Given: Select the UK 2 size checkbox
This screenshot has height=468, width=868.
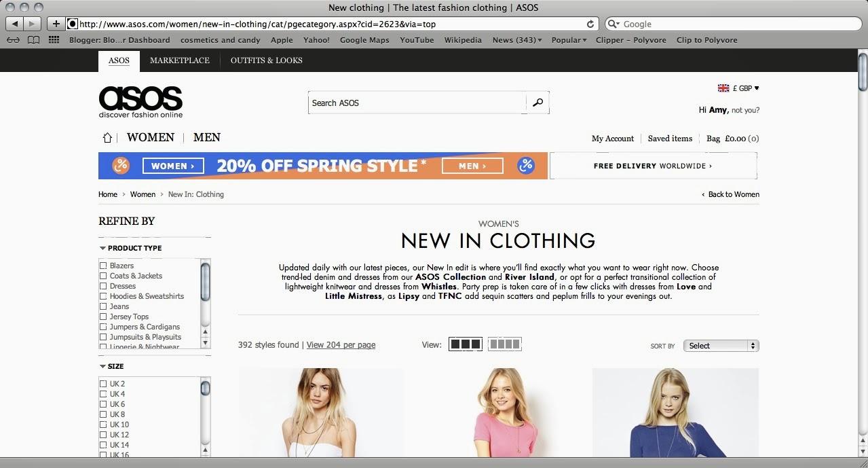Looking at the screenshot, I should click(103, 384).
